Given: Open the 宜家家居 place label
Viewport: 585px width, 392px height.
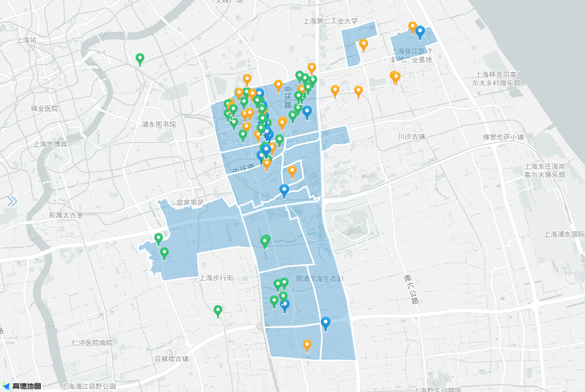Looking at the screenshot, I should (x=190, y=203).
